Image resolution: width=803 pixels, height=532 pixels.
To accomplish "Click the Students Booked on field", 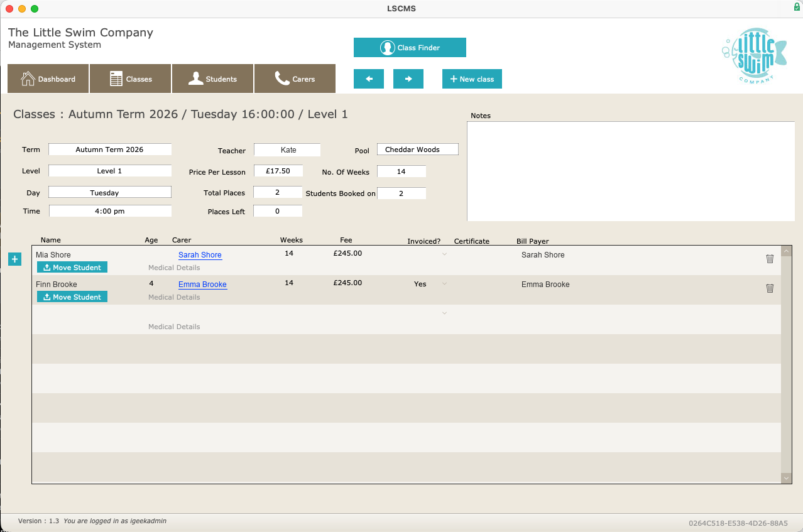I will click(x=401, y=193).
